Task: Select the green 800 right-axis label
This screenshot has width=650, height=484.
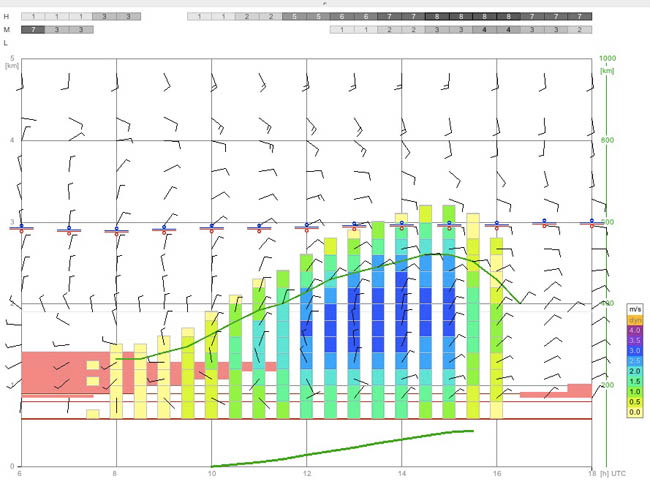Action: (607, 140)
